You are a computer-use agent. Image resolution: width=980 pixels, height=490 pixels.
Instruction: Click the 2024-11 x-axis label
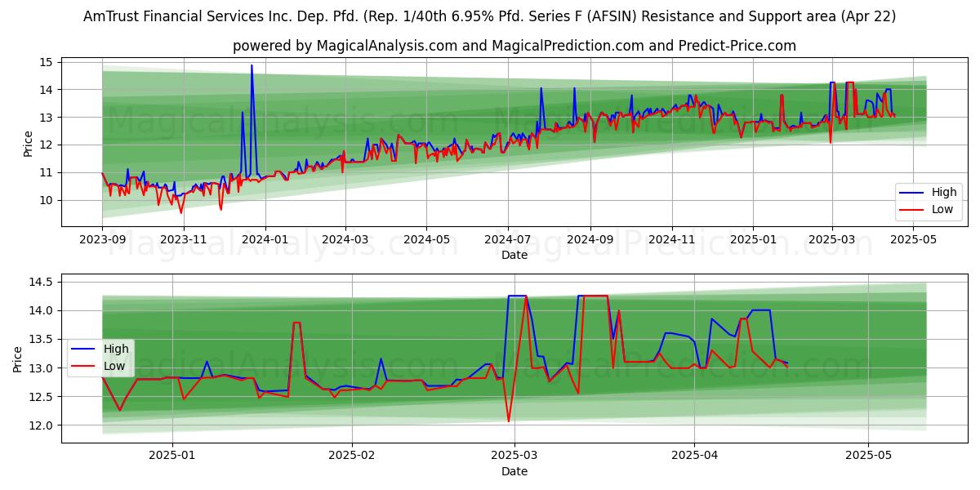[671, 241]
